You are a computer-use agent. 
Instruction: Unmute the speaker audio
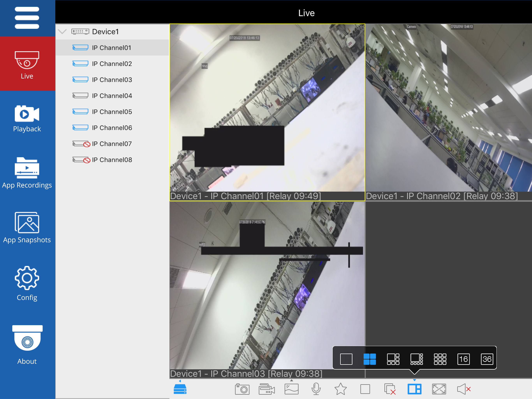point(463,389)
